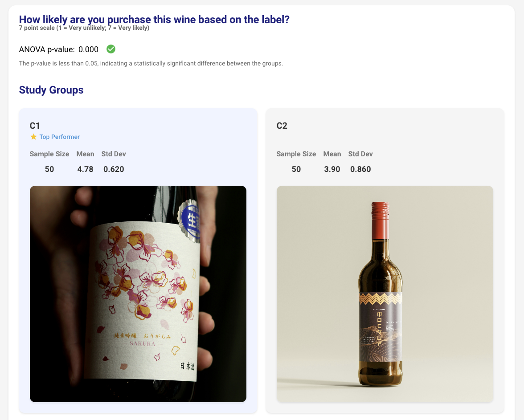Click the C2 Sample Size label
This screenshot has width=524, height=420.
tap(296, 154)
